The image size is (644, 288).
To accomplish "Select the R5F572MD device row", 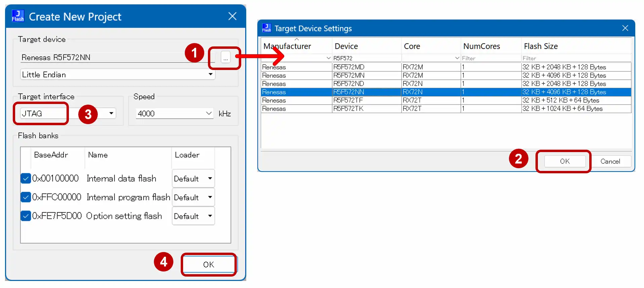I will pos(446,67).
